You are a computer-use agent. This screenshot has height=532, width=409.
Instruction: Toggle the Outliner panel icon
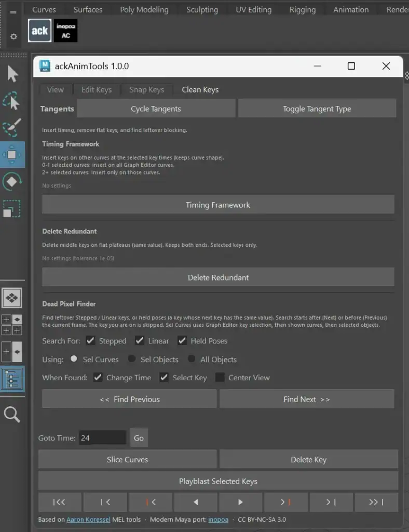pyautogui.click(x=12, y=379)
